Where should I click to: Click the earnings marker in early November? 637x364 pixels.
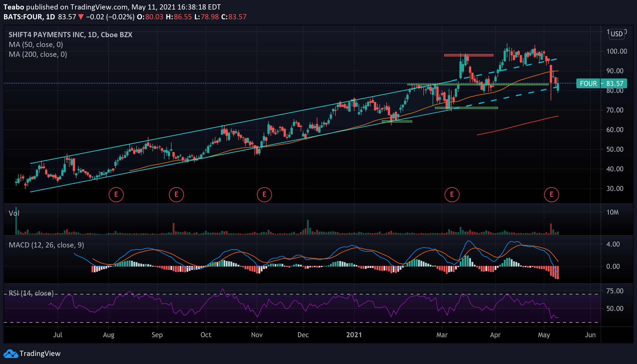coord(264,194)
